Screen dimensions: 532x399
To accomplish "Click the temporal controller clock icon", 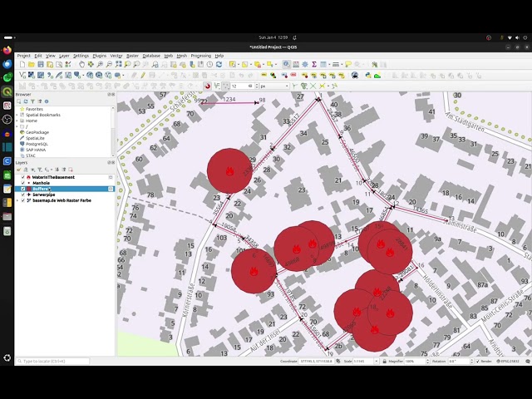I will [209, 65].
